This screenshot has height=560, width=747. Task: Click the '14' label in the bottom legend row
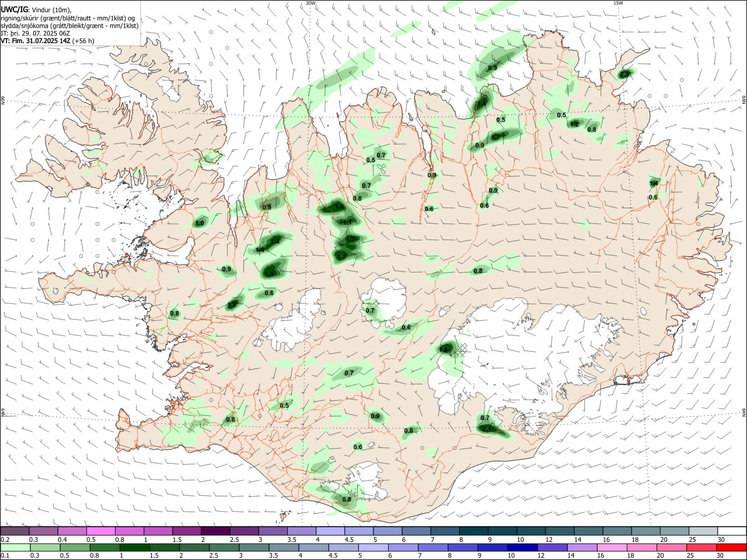[x=571, y=555]
